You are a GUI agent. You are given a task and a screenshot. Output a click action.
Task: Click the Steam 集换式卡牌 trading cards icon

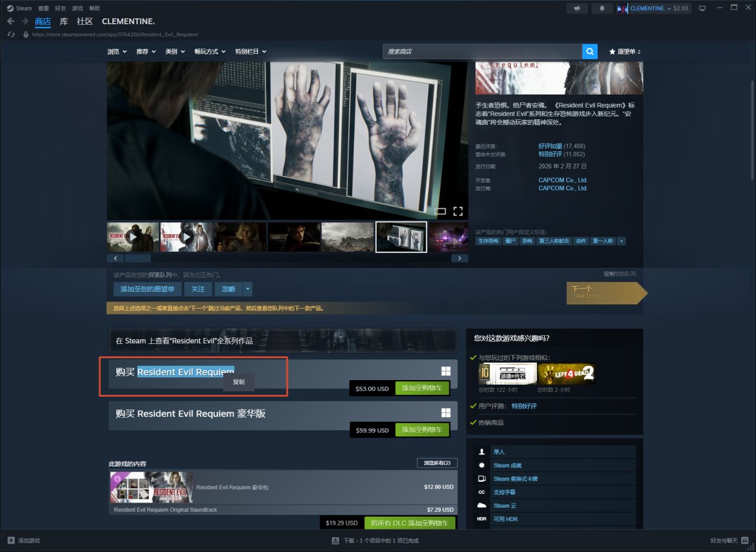(x=482, y=479)
